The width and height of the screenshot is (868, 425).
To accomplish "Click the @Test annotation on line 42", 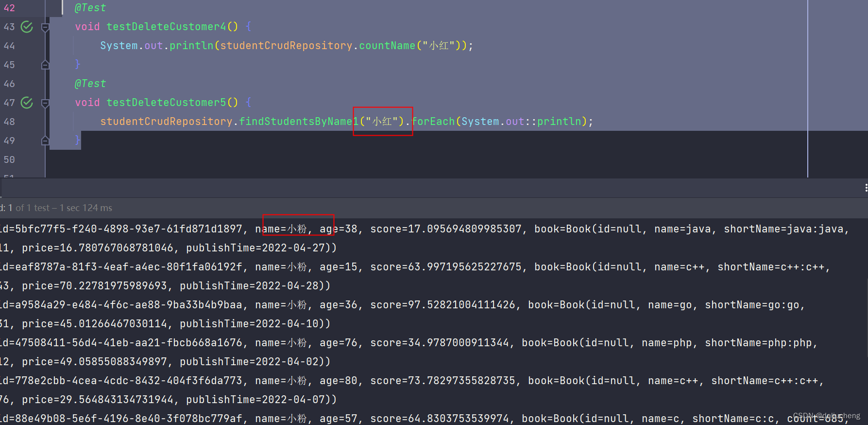I will (x=90, y=8).
